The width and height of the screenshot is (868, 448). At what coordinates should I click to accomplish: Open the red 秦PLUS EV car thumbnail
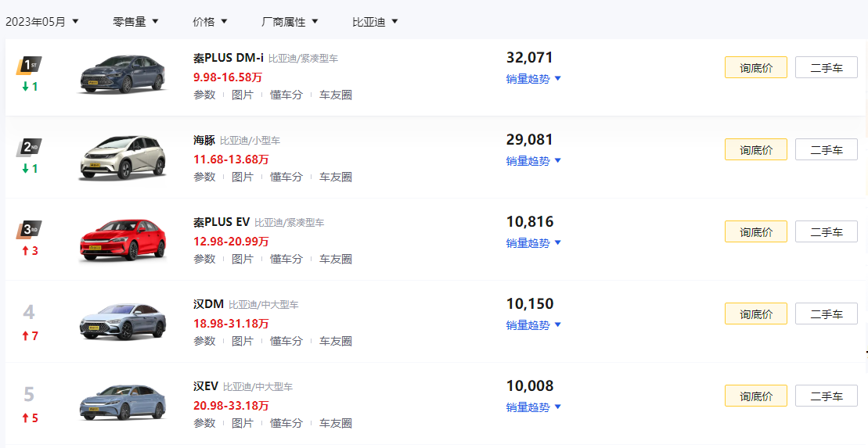coord(122,239)
